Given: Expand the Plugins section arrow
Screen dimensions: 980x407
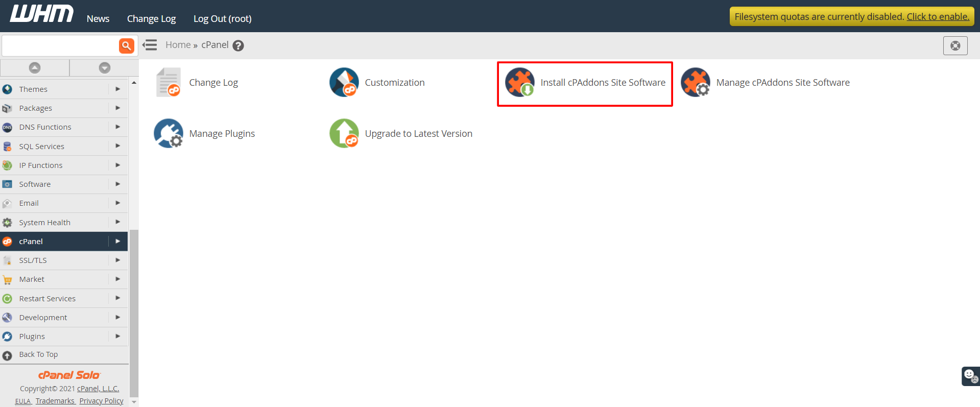Looking at the screenshot, I should click(118, 336).
